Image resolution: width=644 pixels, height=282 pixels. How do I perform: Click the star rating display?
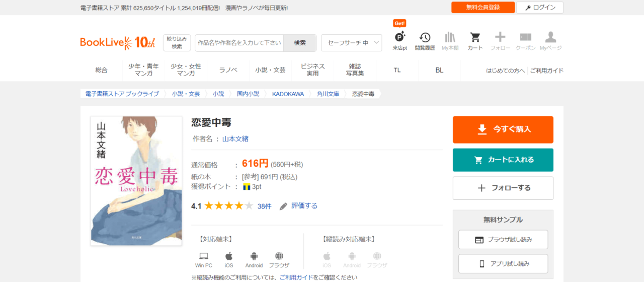228,206
